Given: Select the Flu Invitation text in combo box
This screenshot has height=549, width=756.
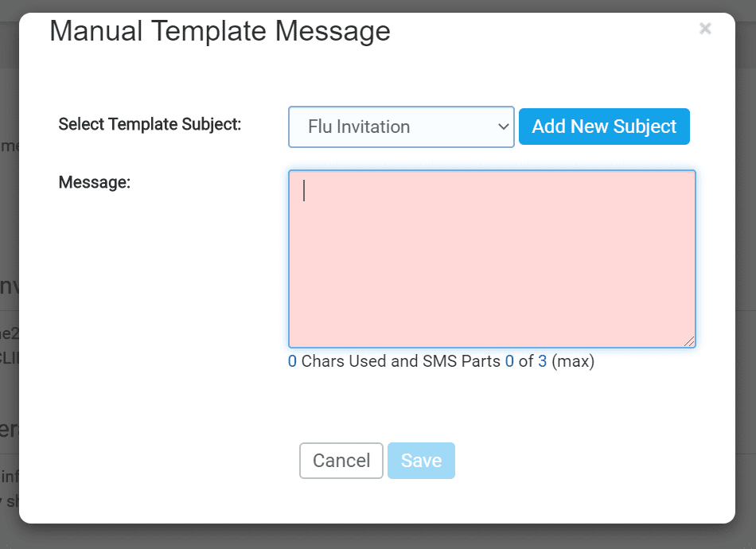Looking at the screenshot, I should click(x=359, y=127).
